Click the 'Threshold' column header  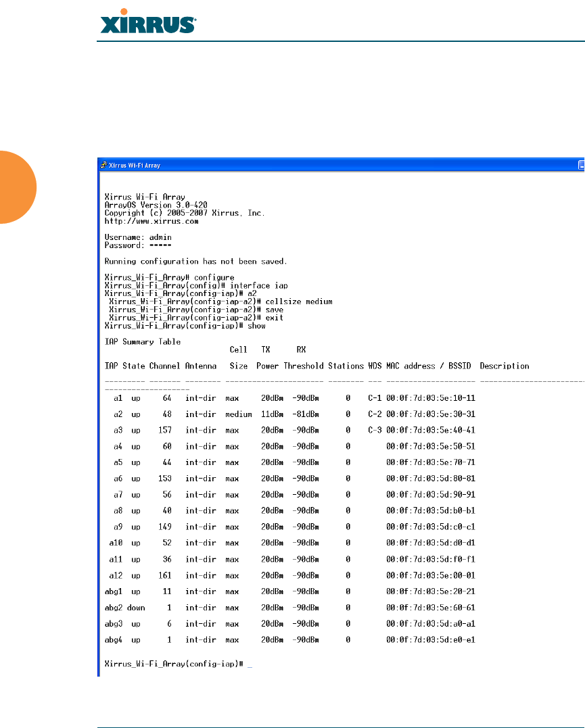tap(304, 366)
